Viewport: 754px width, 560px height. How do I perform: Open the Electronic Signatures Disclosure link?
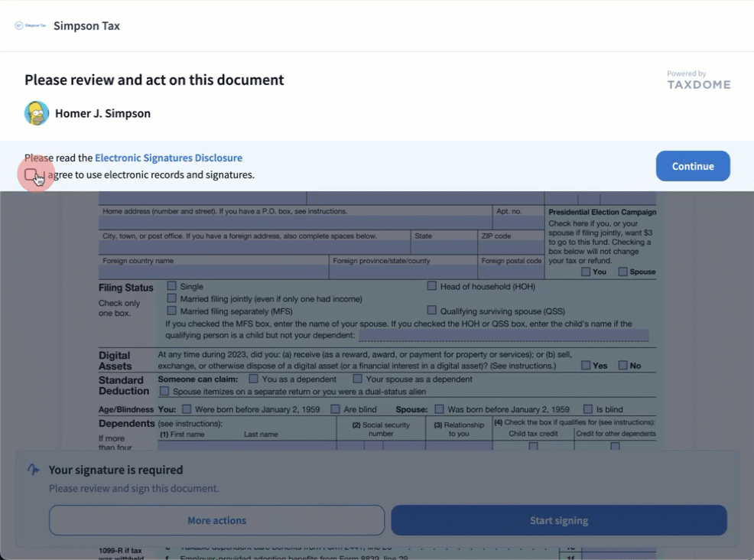168,158
